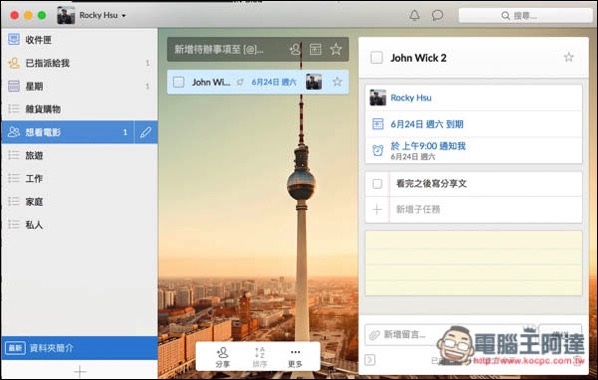598x380 pixels.
Task: Check off the John Wi... task in list
Action: (178, 82)
